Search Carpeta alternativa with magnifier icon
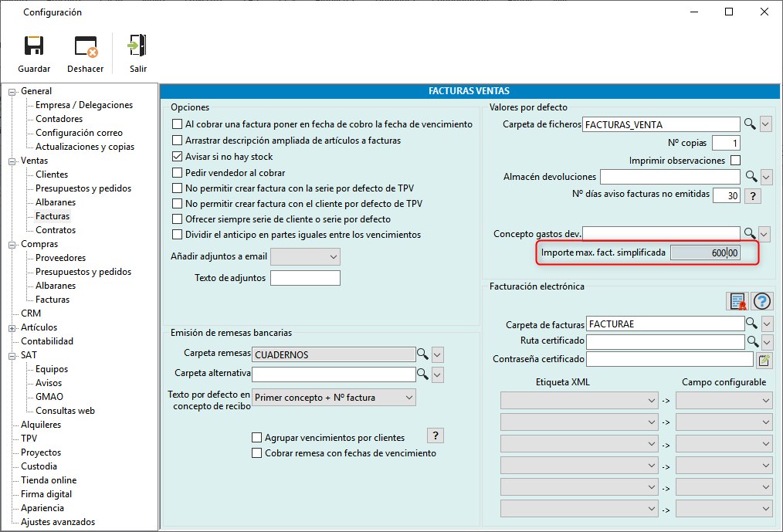This screenshot has width=783, height=532. pyautogui.click(x=422, y=374)
